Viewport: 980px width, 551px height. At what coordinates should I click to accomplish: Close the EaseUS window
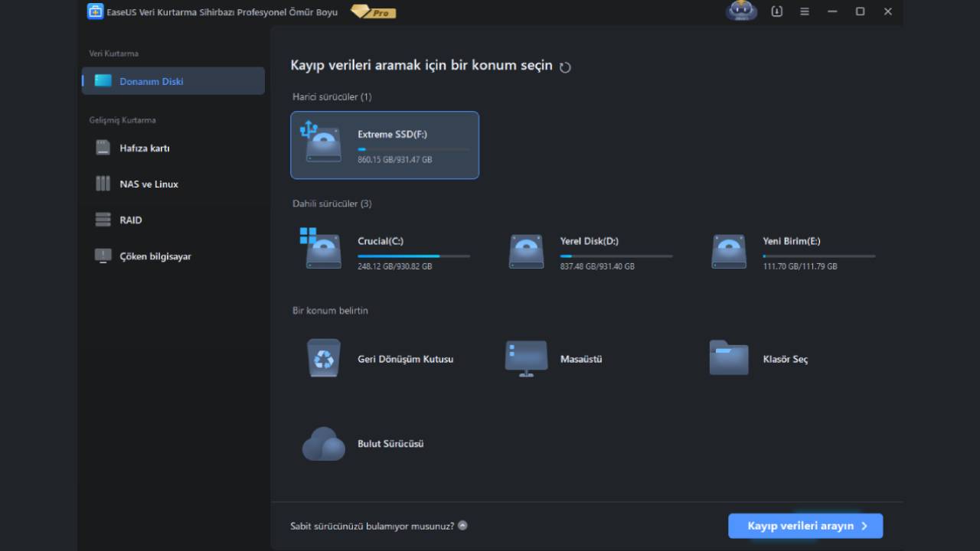coord(888,11)
